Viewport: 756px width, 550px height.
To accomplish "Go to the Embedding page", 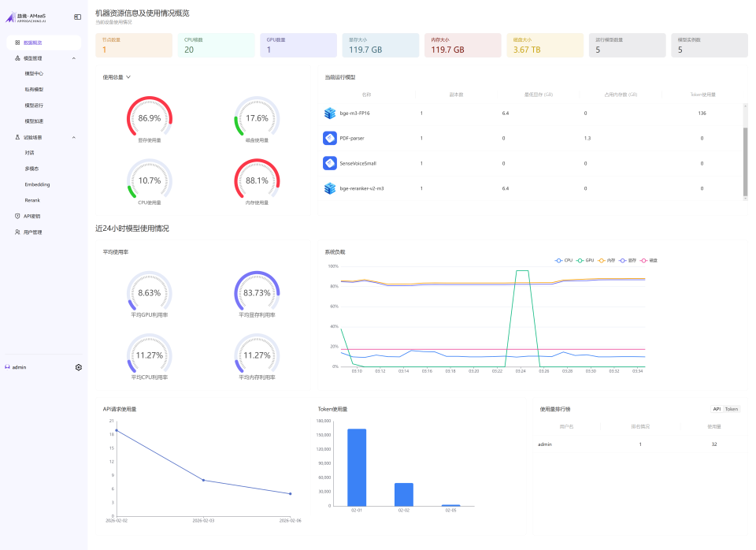I will pos(37,184).
